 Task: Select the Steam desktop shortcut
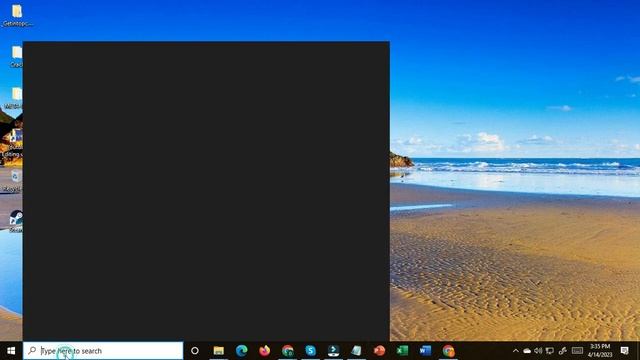pos(16,221)
